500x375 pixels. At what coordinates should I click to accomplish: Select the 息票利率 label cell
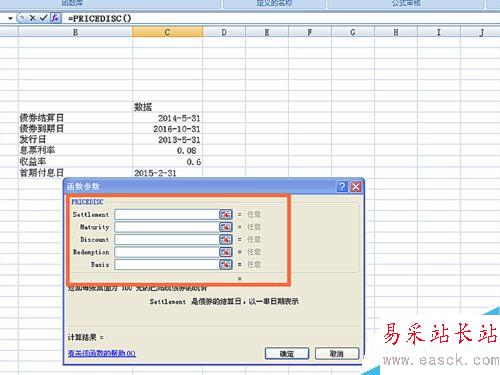tap(75, 151)
